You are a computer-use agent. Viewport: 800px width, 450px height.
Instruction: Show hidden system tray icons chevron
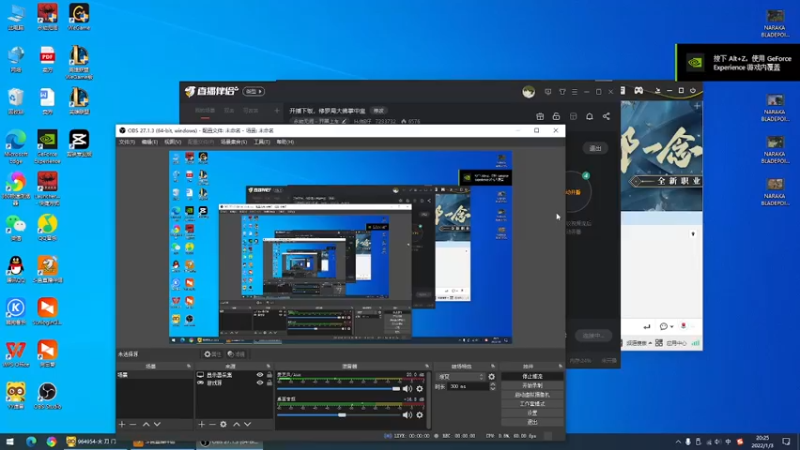678,442
